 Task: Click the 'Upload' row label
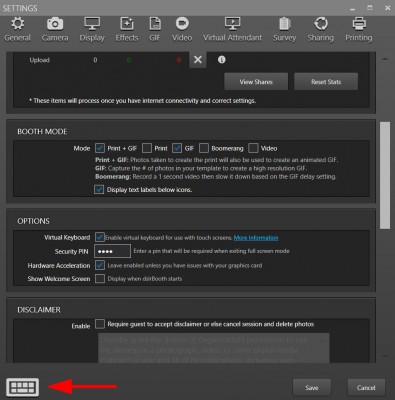pos(39,60)
